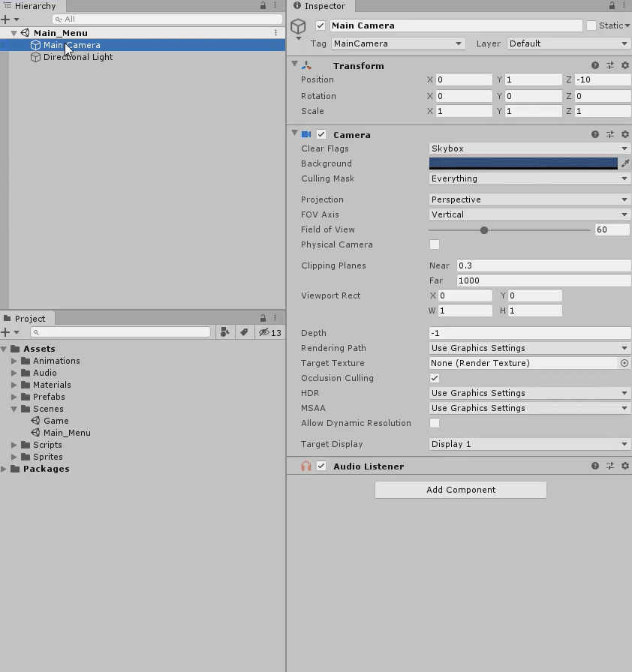Collapse the Scenes folder in Project
Image resolution: width=632 pixels, height=672 pixels.
tap(13, 409)
